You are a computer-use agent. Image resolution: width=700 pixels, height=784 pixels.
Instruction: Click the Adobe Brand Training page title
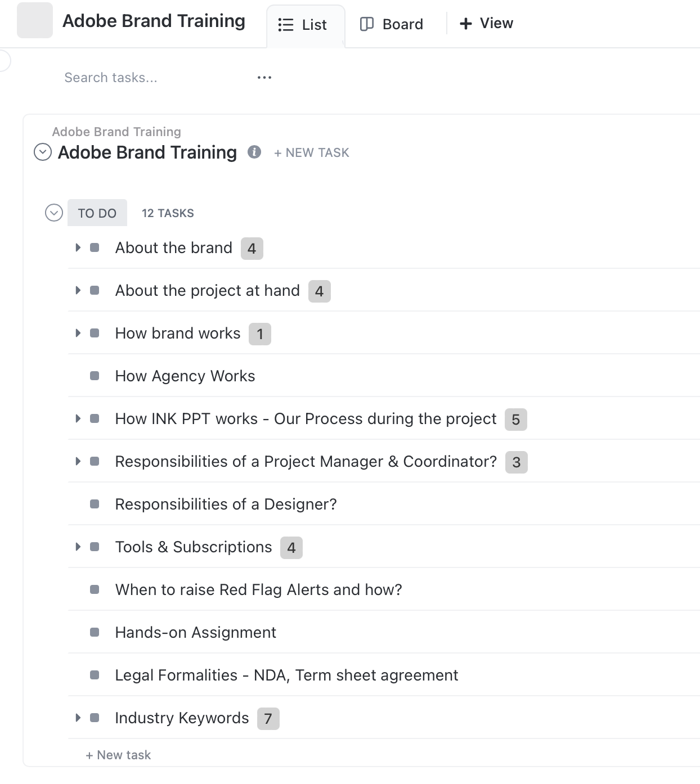pos(154,21)
